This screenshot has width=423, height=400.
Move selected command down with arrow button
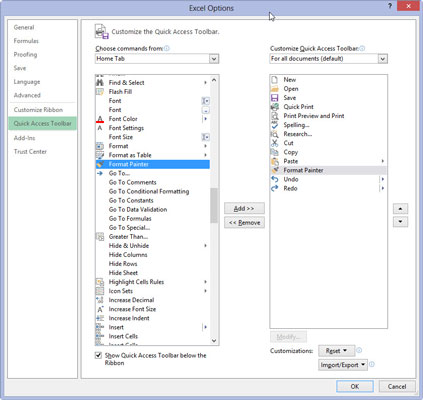(x=400, y=222)
